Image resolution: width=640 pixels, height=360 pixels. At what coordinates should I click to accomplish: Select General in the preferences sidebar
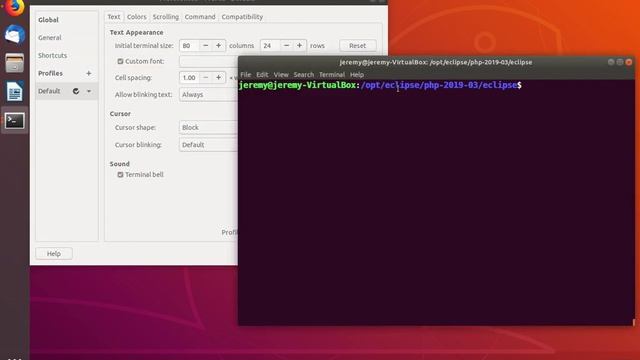point(50,38)
